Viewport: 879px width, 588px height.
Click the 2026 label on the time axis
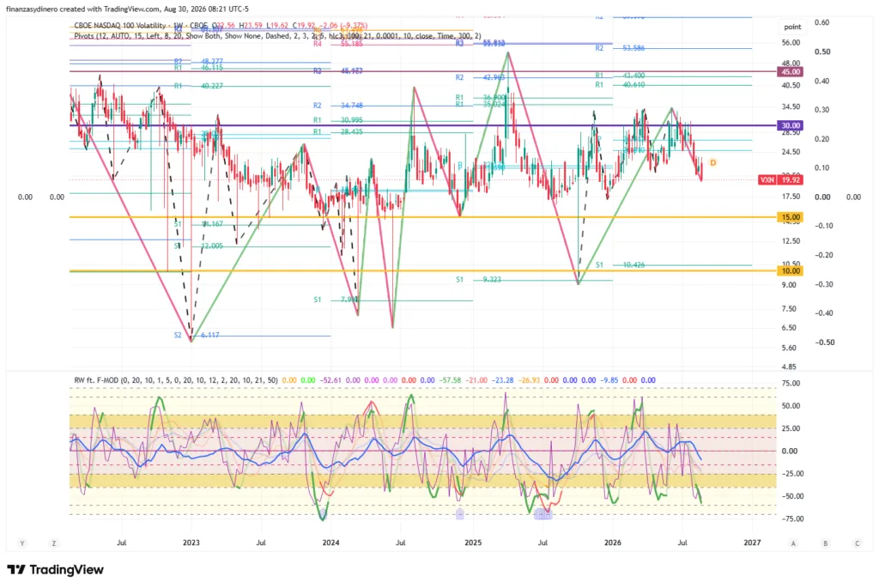coord(613,543)
